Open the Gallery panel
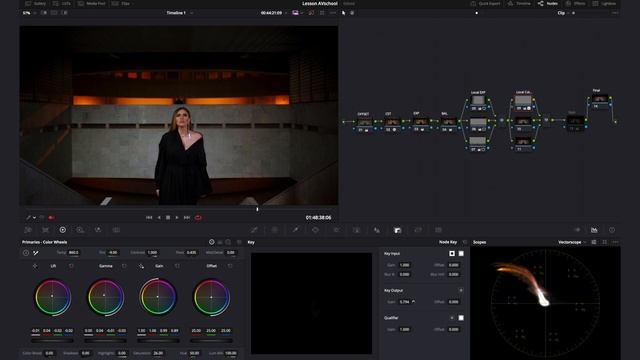This screenshot has width=640, height=360. tap(36, 3)
